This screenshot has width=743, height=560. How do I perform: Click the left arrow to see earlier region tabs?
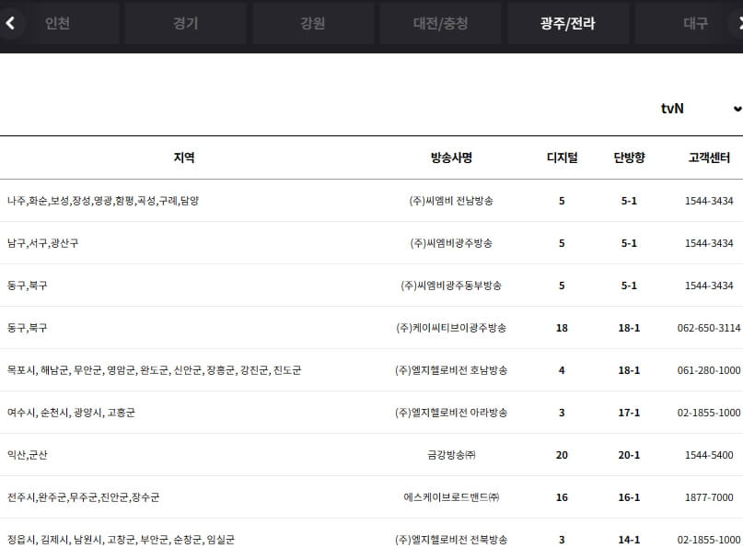[x=10, y=23]
